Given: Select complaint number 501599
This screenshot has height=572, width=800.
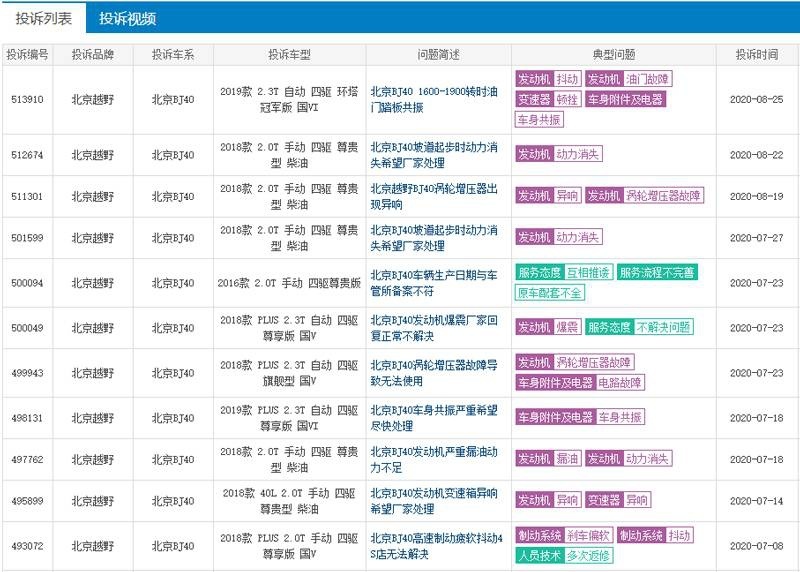Looking at the screenshot, I should pos(27,238).
